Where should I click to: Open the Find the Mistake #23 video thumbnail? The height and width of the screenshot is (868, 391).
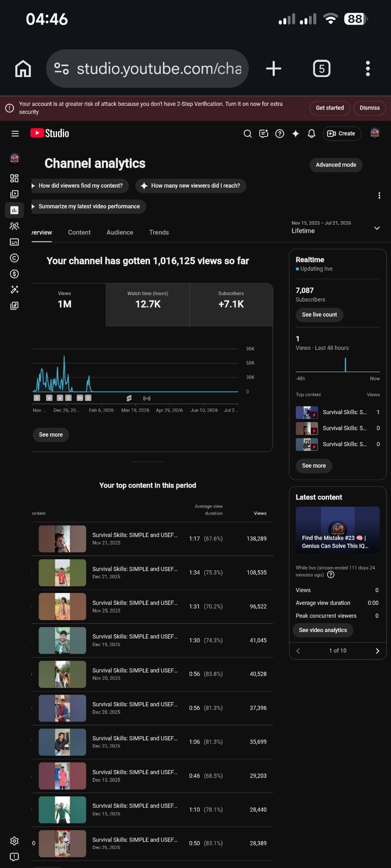click(337, 530)
